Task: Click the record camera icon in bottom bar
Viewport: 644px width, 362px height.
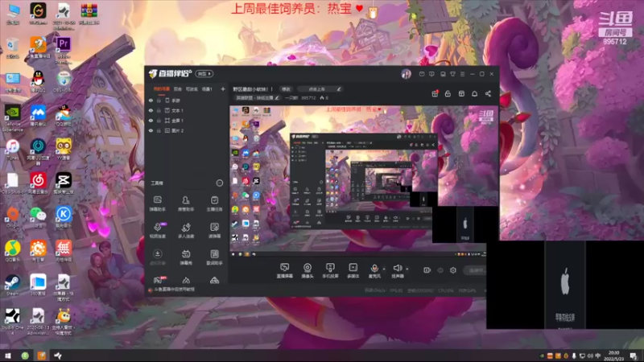Action: pyautogui.click(x=427, y=270)
